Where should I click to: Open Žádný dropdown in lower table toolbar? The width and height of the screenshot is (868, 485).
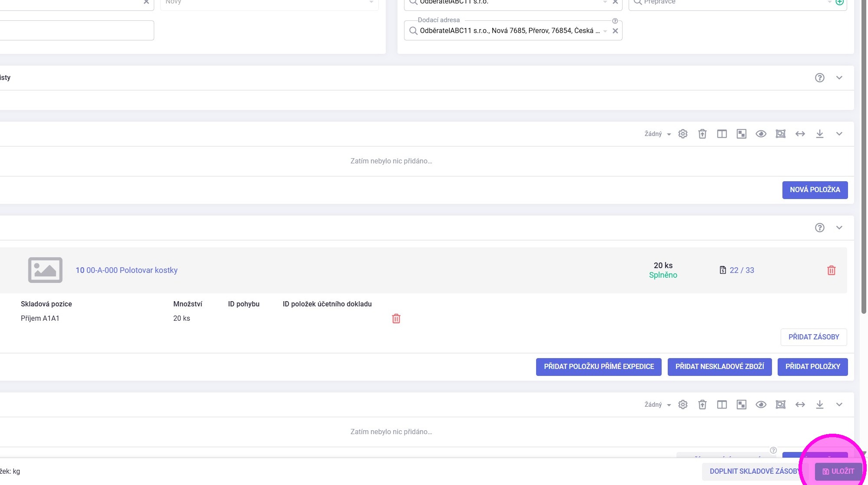[658, 405]
